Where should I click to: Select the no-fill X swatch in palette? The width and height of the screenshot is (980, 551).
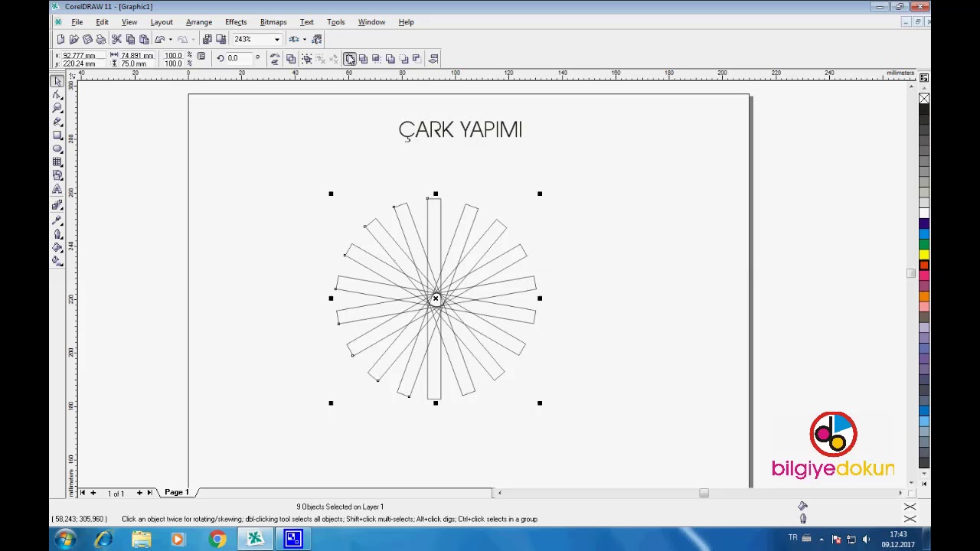pyautogui.click(x=924, y=99)
